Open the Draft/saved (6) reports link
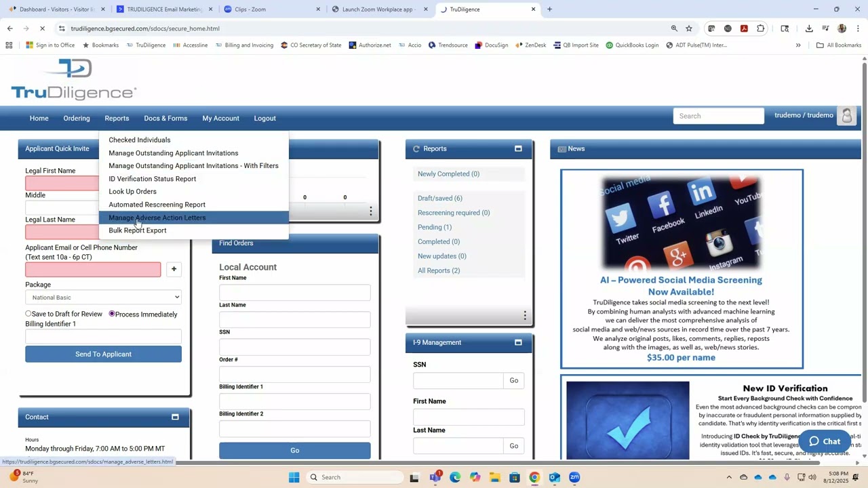868x488 pixels. (440, 199)
